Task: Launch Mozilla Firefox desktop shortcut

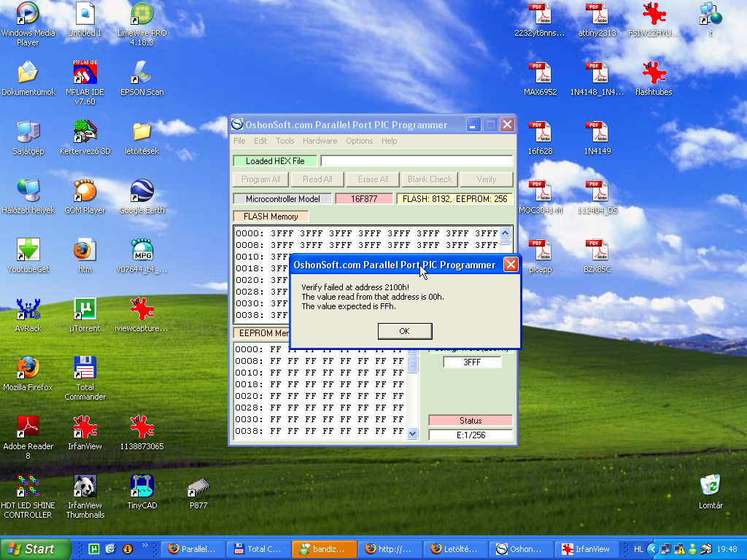Action: (28, 374)
